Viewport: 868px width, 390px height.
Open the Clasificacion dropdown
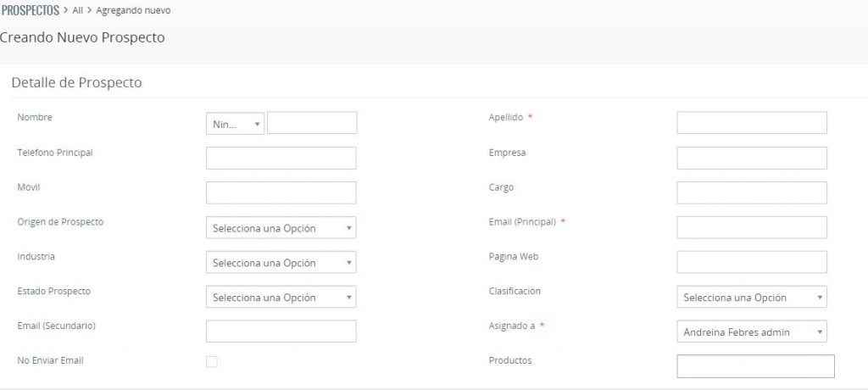(751, 298)
